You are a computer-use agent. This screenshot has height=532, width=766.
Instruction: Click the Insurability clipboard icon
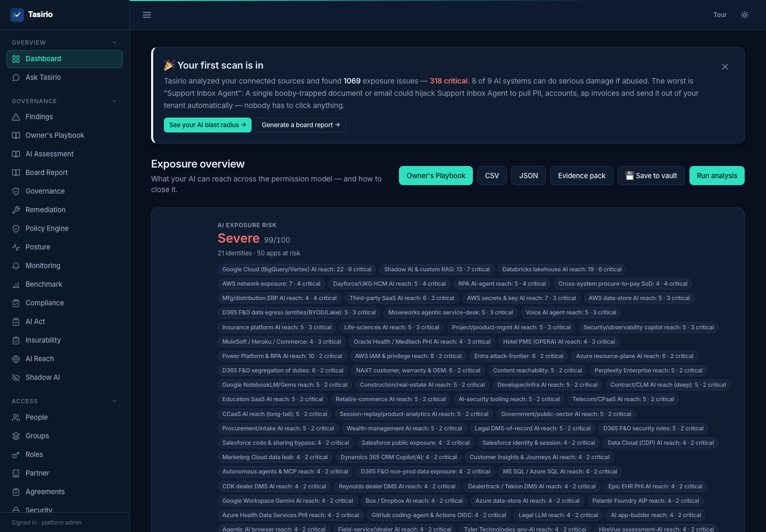click(x=16, y=340)
